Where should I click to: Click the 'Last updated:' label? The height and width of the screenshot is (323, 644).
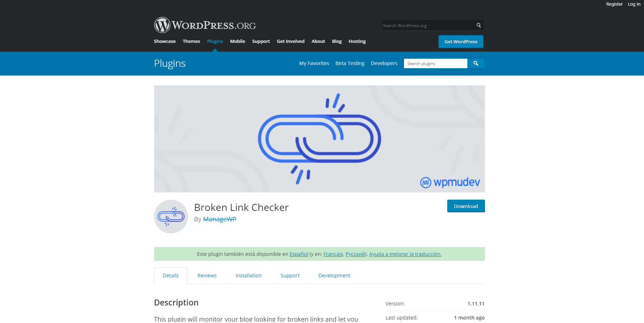[x=402, y=318]
